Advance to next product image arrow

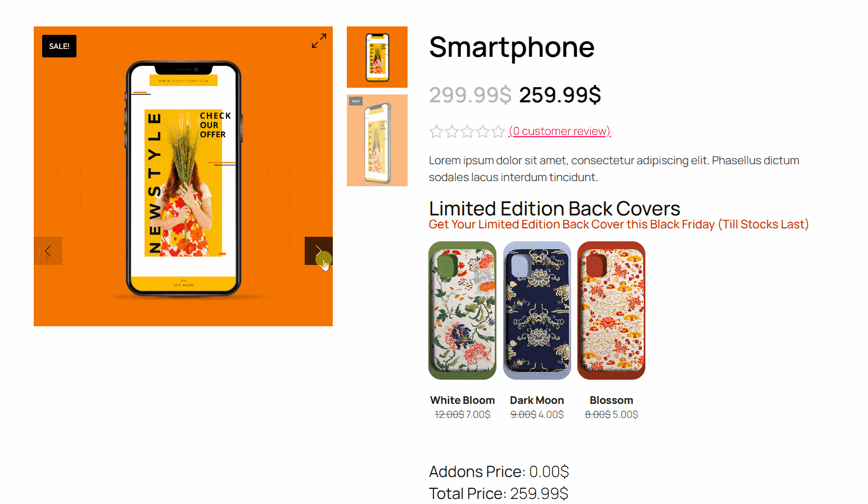318,251
